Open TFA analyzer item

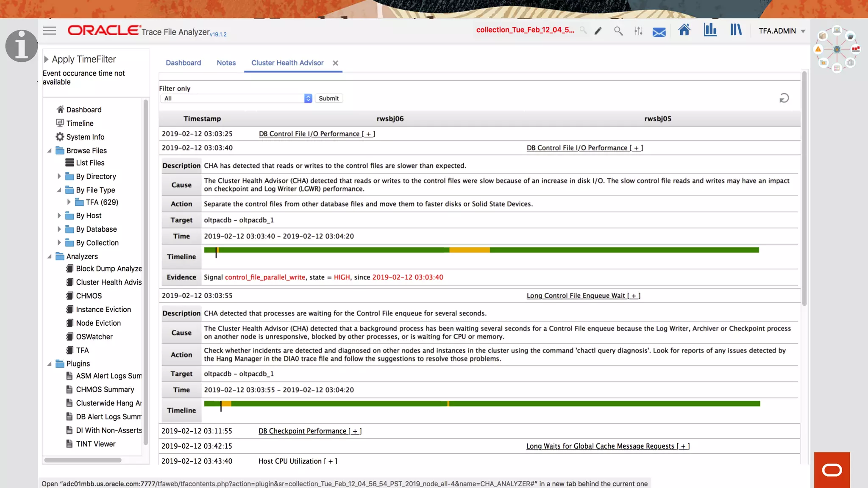coord(82,350)
